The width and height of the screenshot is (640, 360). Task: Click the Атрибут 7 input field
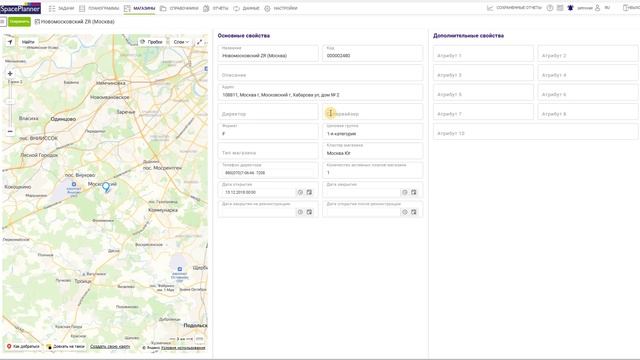point(483,112)
